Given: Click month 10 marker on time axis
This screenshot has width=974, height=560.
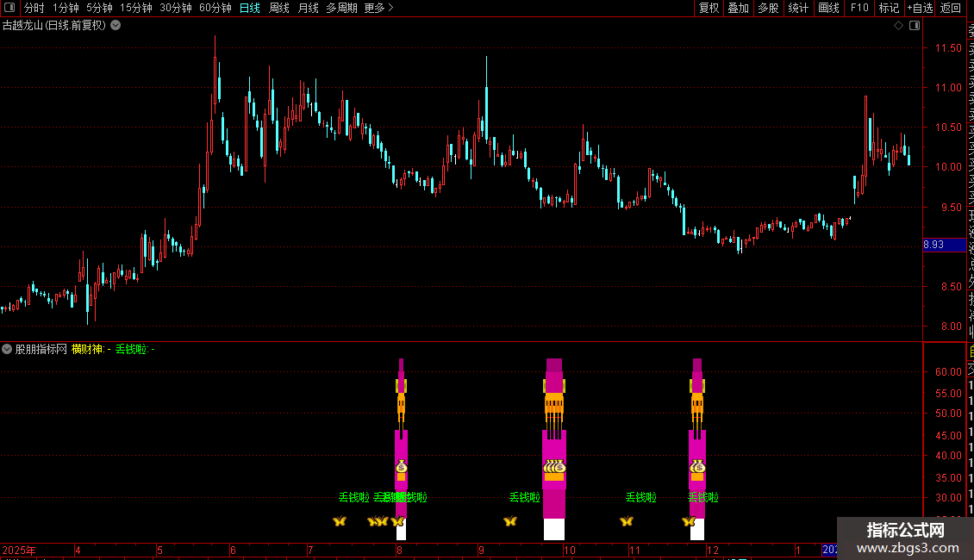Looking at the screenshot, I should click(x=570, y=551).
